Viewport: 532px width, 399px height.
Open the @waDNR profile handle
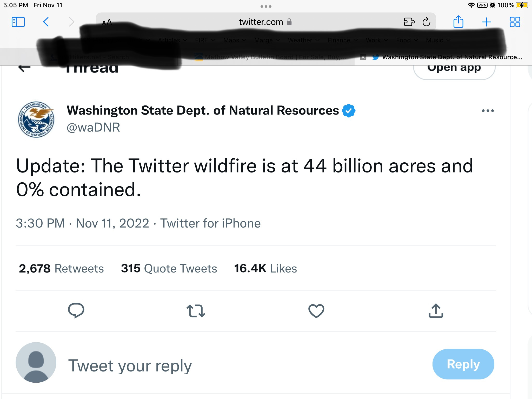[x=93, y=128]
